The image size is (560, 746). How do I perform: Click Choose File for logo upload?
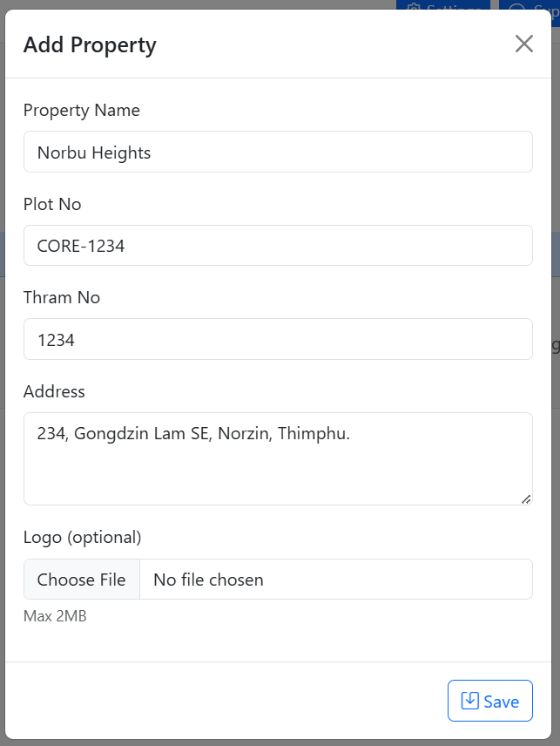pyautogui.click(x=82, y=580)
